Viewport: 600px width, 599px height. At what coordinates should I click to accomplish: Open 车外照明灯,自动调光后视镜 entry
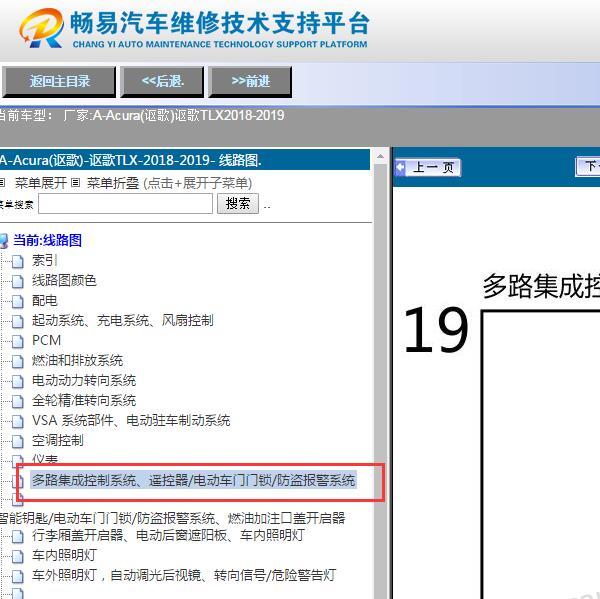(x=184, y=575)
